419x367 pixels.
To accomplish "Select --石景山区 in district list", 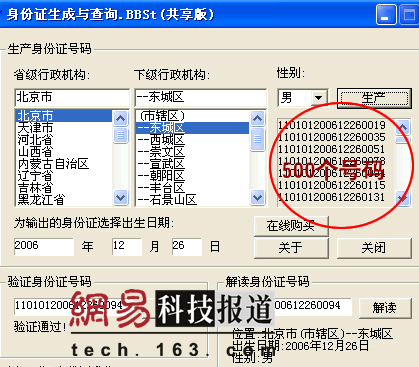I will tap(192, 200).
